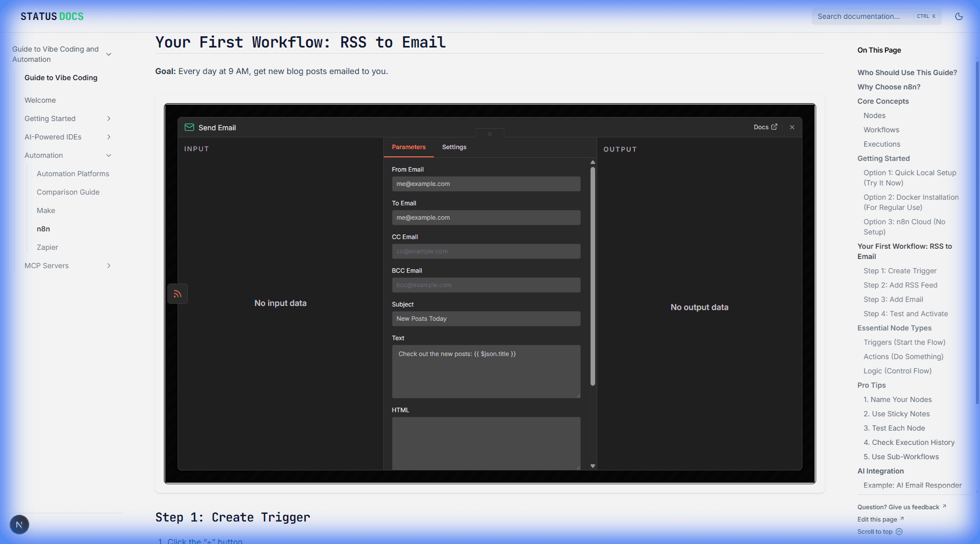Open the user avatar at bottom left
The image size is (980, 544).
click(19, 525)
